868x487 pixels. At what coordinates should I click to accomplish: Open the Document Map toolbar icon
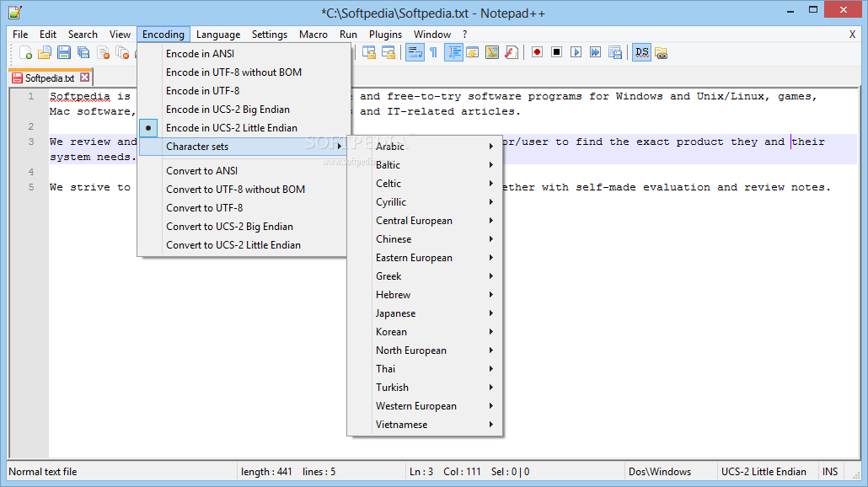[x=491, y=52]
